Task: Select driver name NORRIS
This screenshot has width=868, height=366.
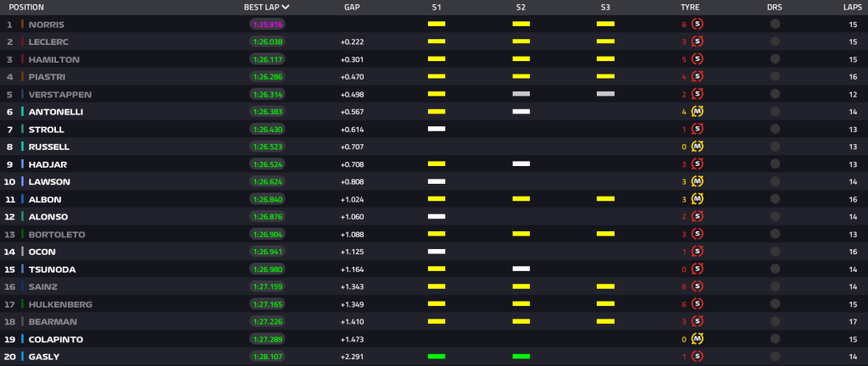Action: point(47,25)
